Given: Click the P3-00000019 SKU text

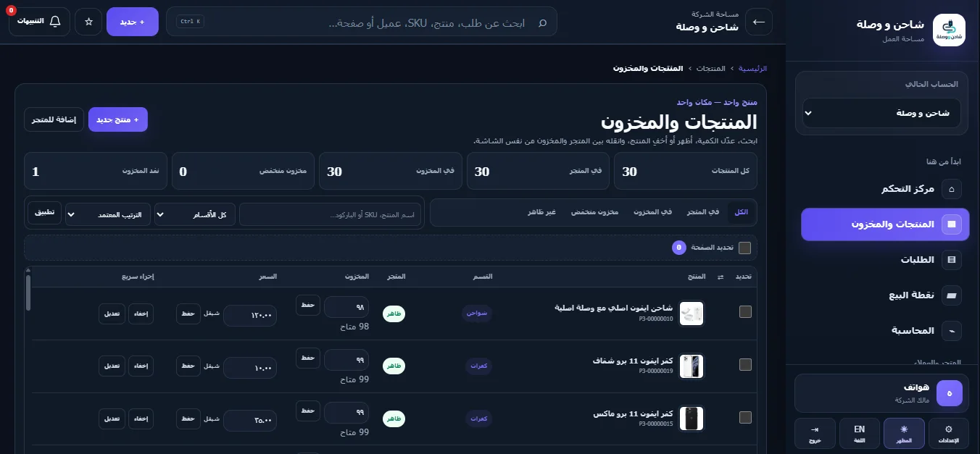Looking at the screenshot, I should click(x=655, y=371).
